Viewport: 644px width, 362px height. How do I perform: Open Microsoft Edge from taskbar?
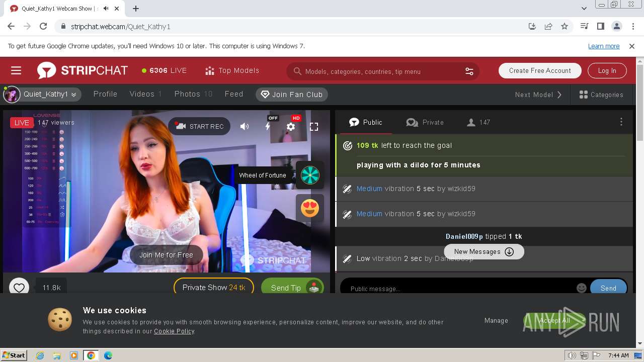(108, 355)
